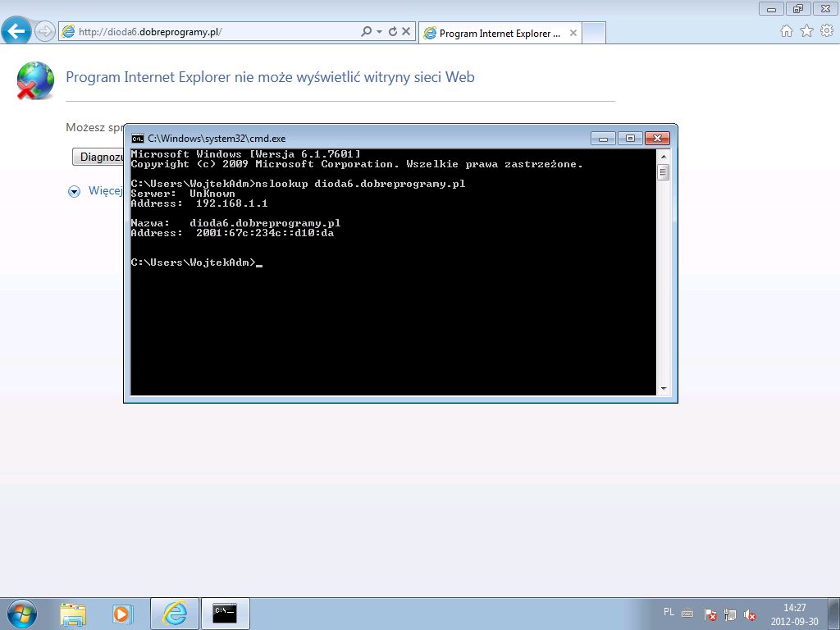Click the nslookup command line text
This screenshot has height=630, width=840.
tap(298, 184)
